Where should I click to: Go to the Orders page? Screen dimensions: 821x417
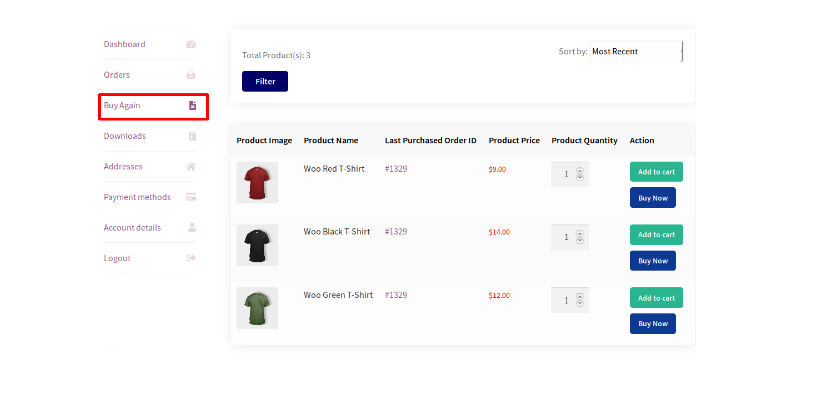[x=117, y=75]
